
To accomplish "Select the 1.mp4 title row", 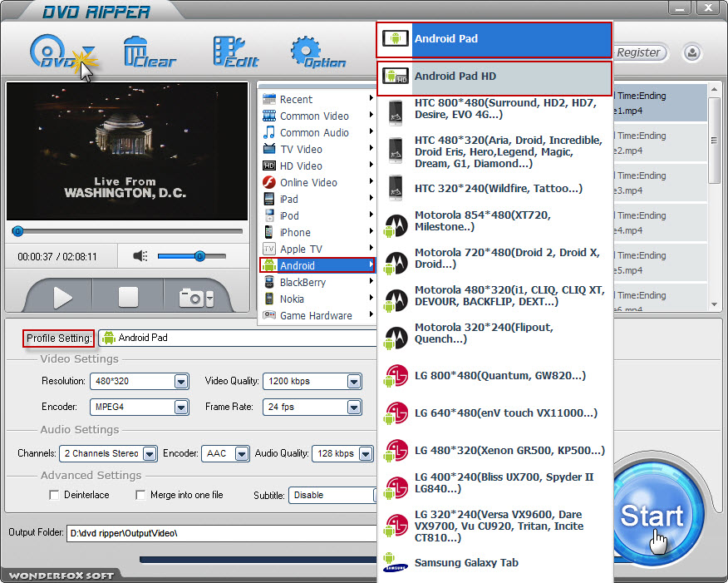I will [660, 103].
